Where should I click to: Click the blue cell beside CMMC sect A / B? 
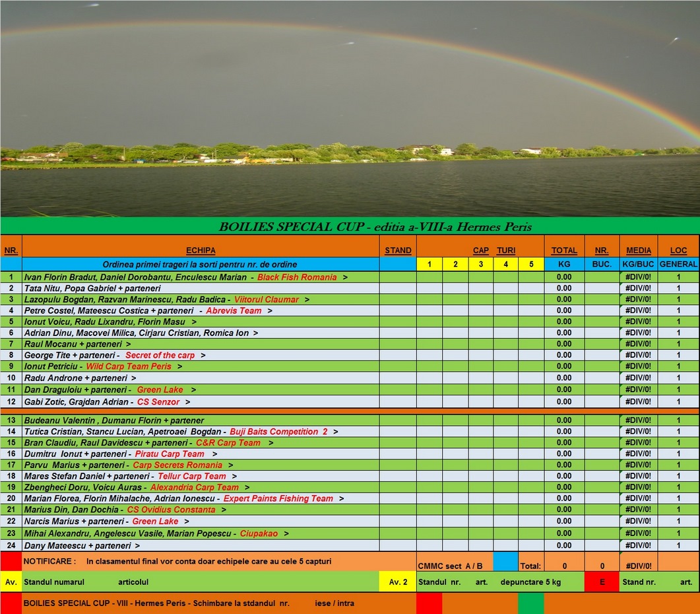click(x=506, y=562)
